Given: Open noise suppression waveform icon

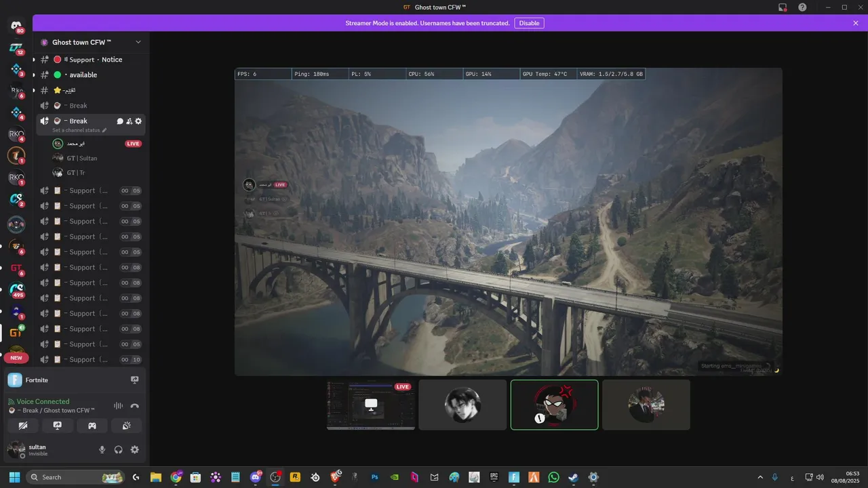Looking at the screenshot, I should 118,405.
